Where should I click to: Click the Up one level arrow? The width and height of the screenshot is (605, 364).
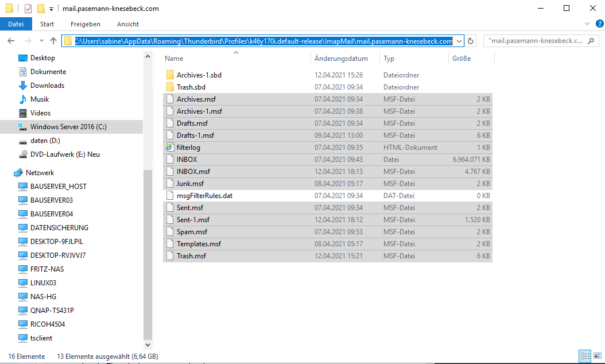point(53,41)
